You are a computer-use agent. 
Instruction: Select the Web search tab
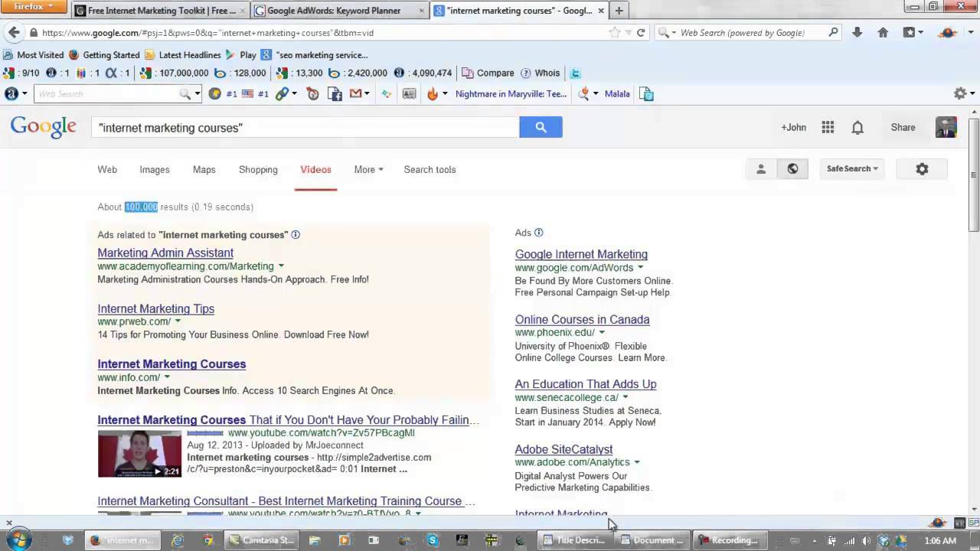(x=107, y=170)
